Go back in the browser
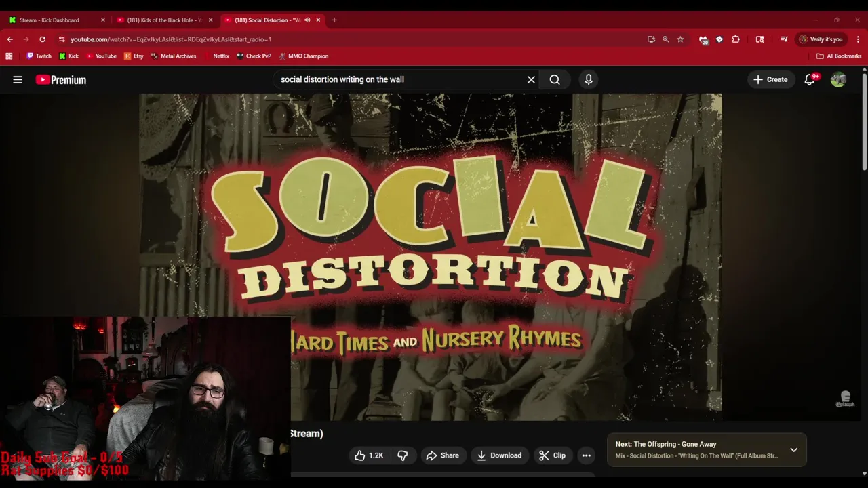This screenshot has width=868, height=488. 9,39
